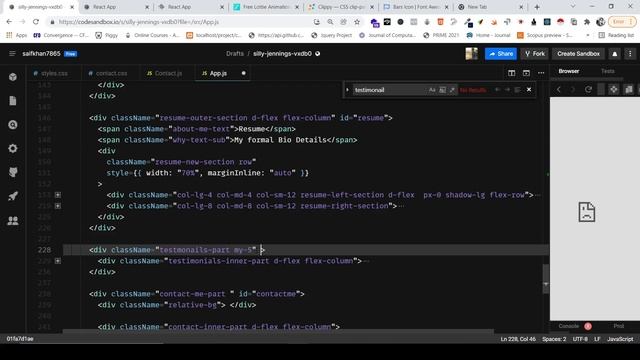The height and width of the screenshot is (360, 640).
Task: Open Configuration Files gear icon in sidebar
Action: (13, 148)
